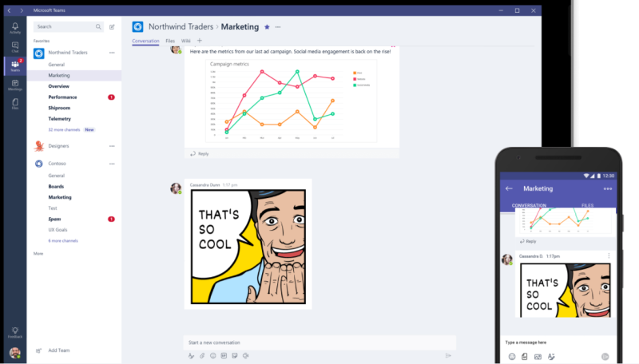
Task: Click the compose new chat icon
Action: pos(112,27)
